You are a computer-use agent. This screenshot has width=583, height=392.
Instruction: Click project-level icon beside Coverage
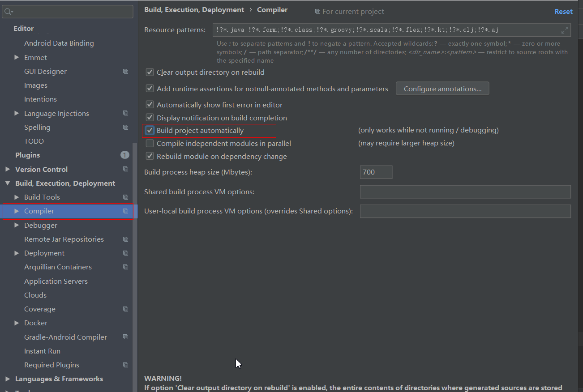pos(126,309)
